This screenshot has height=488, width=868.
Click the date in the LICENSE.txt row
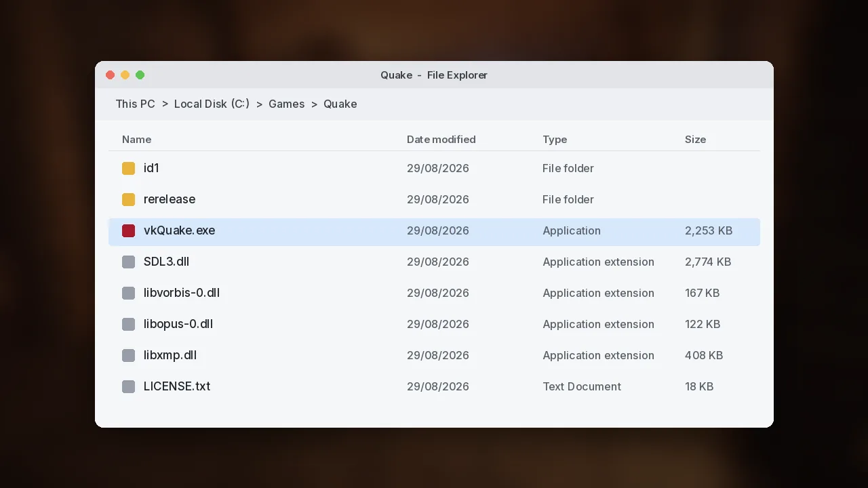[438, 386]
